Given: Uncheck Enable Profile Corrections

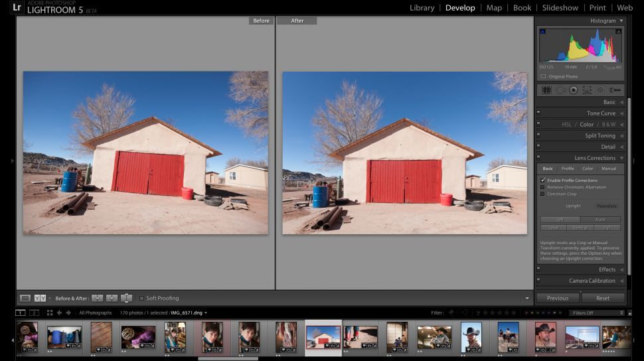Looking at the screenshot, I should coord(543,180).
